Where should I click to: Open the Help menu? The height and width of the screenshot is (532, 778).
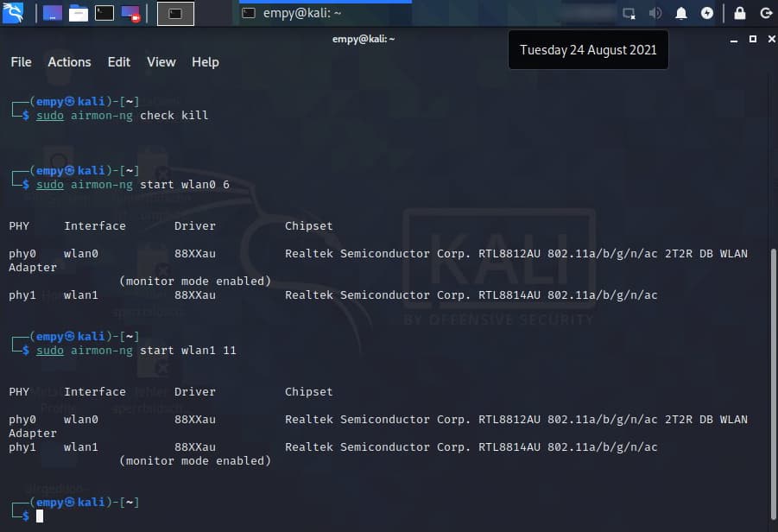pos(206,62)
